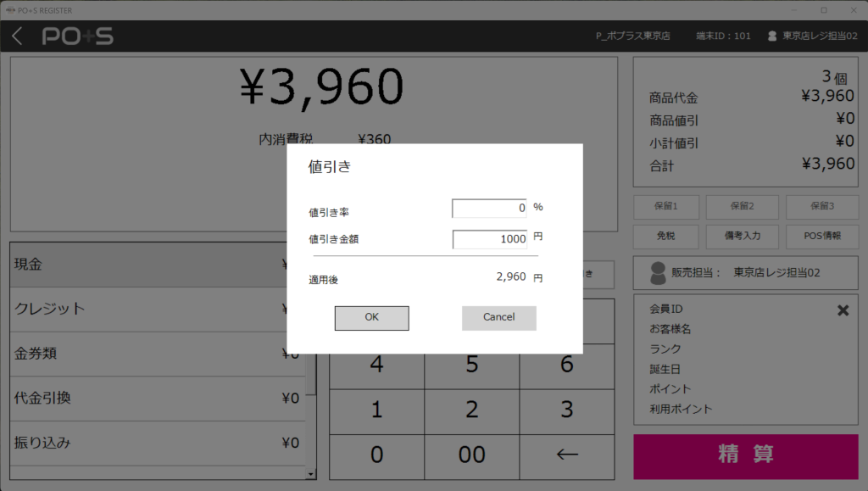868x491 pixels.
Task: Clear member info with X icon
Action: tap(843, 310)
